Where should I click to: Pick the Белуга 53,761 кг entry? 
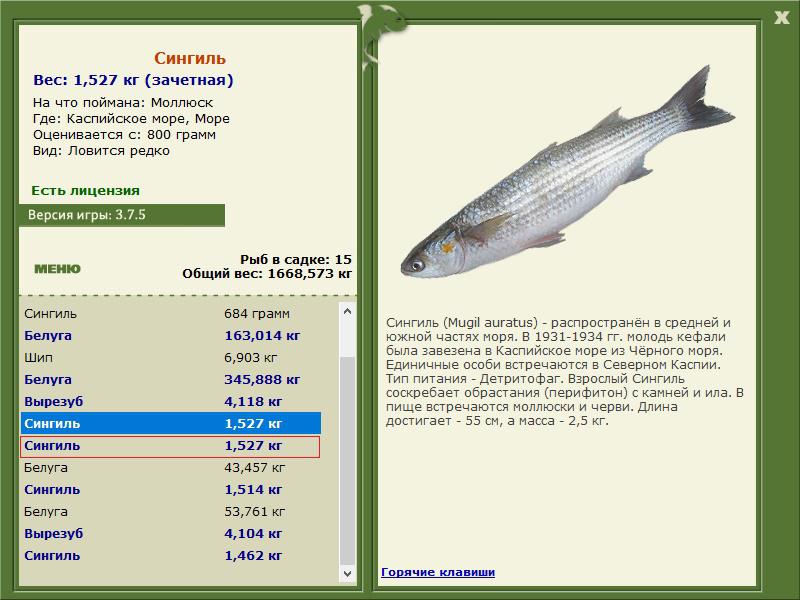coord(170,512)
